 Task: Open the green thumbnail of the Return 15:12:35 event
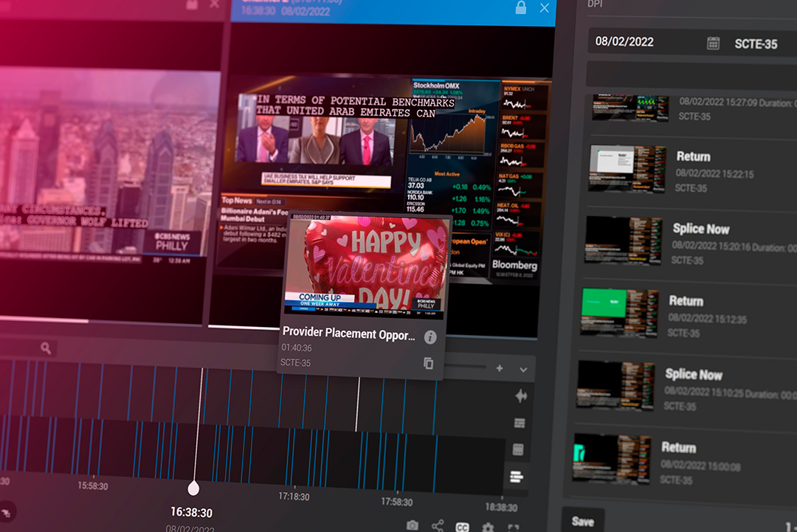tap(620, 314)
